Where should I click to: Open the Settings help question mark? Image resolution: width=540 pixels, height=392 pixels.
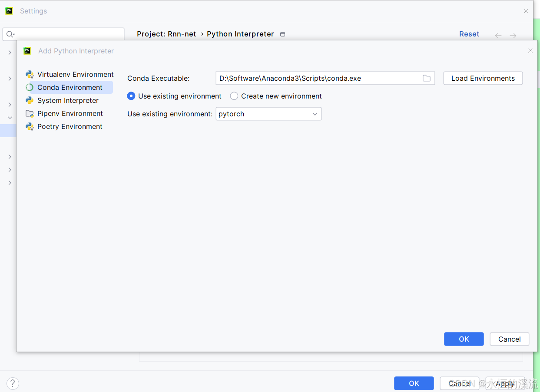click(x=13, y=383)
